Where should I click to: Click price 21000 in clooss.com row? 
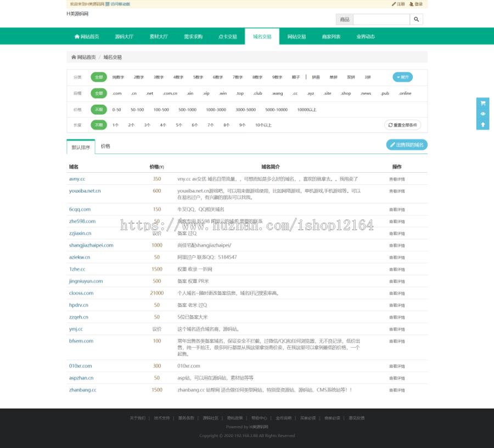[157, 293]
